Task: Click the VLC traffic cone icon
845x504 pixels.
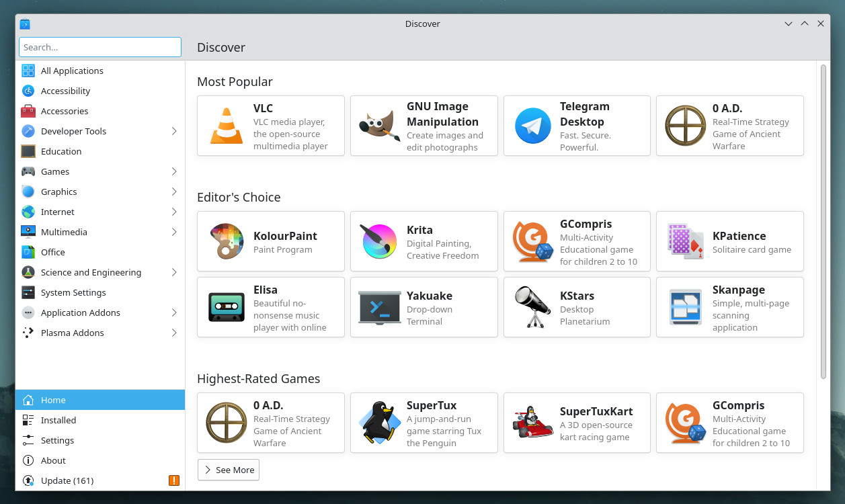Action: click(227, 126)
